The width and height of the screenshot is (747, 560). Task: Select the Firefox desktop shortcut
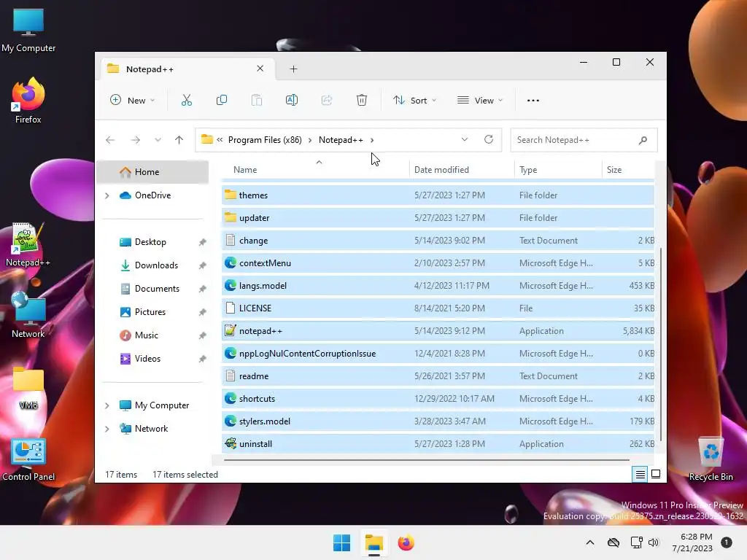point(28,101)
